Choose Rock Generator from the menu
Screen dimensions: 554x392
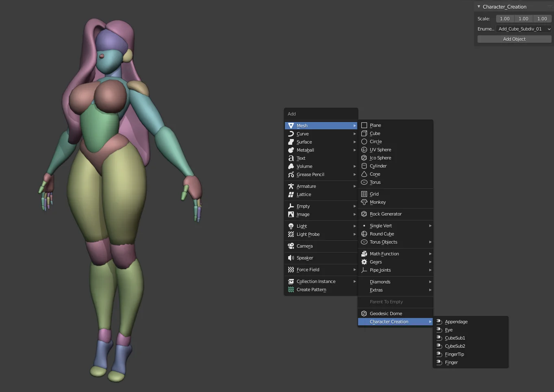(x=386, y=214)
